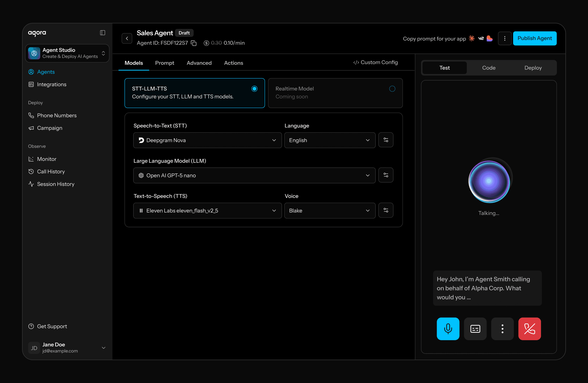Open the LLM configuration sliders icon

point(386,175)
